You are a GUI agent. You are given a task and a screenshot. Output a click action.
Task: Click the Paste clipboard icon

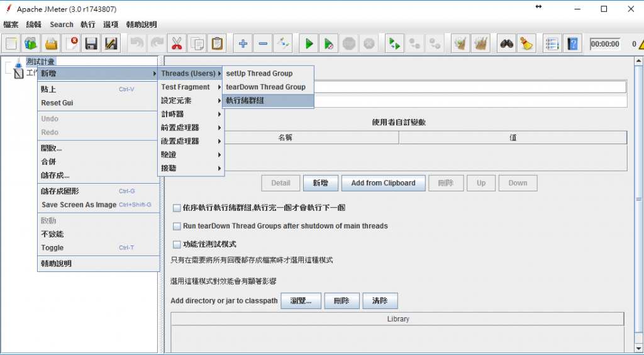click(x=216, y=43)
